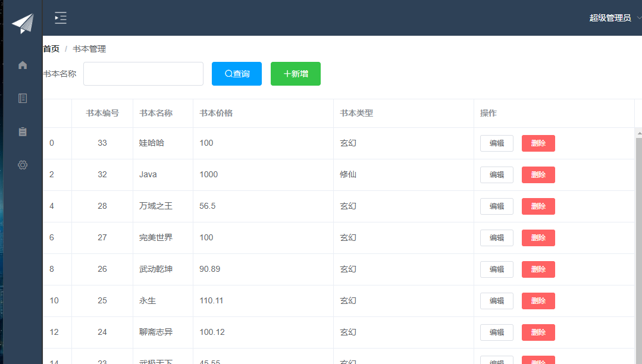Delete the 万域之王 book row
The image size is (642, 364).
pyautogui.click(x=538, y=206)
